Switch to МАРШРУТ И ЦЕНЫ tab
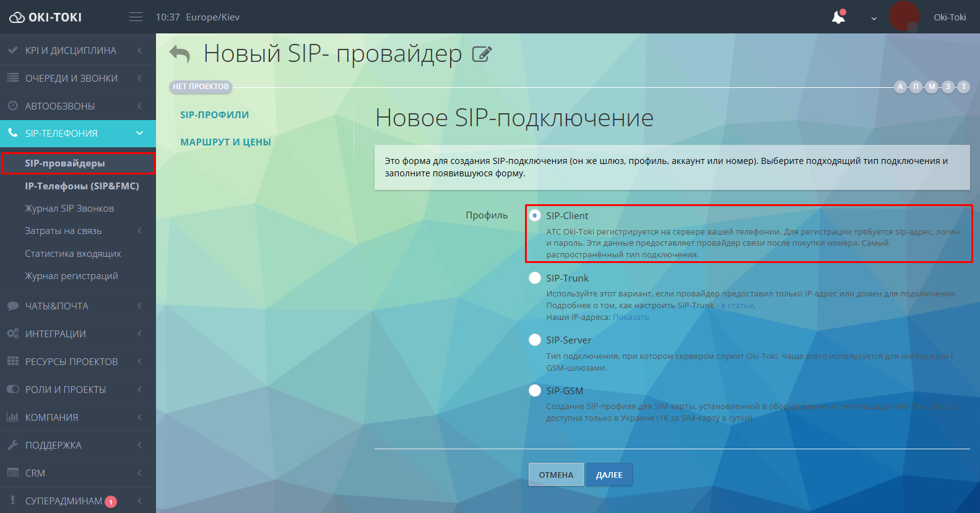Screen dimensions: 980x513 [225, 142]
